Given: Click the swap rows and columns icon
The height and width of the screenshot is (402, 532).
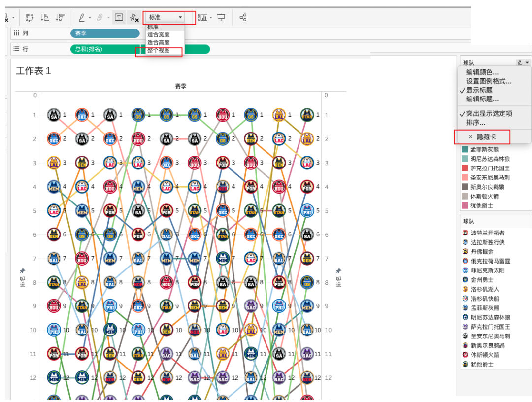Looking at the screenshot, I should point(30,17).
